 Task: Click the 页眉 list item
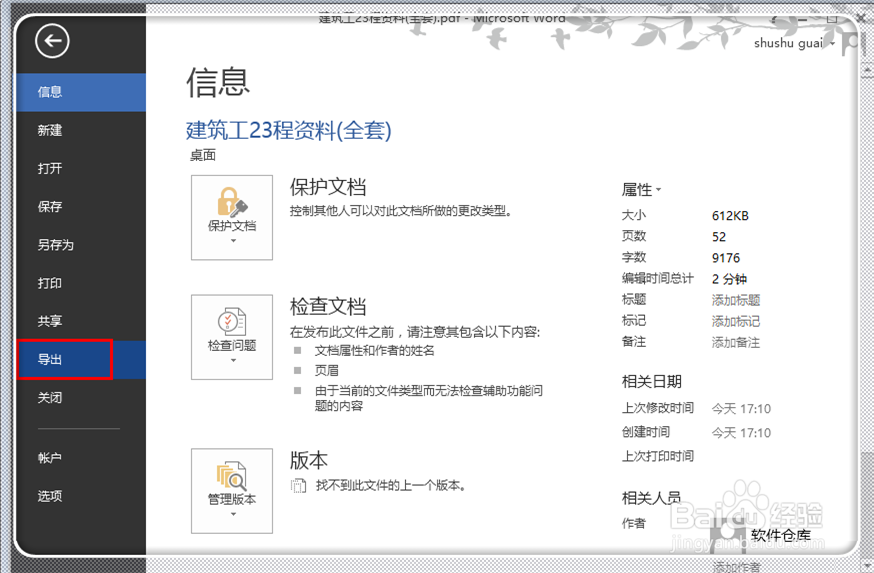[327, 371]
